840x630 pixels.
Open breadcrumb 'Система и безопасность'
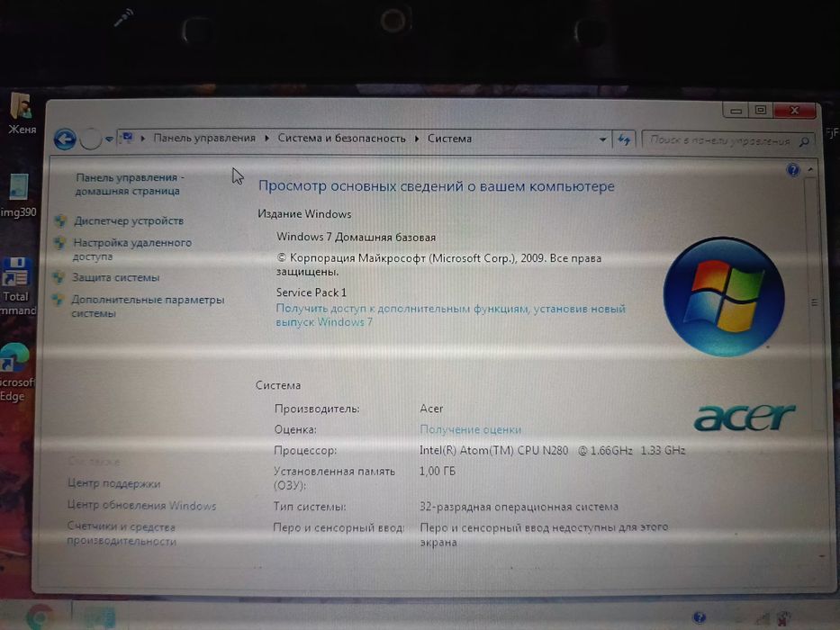click(342, 139)
